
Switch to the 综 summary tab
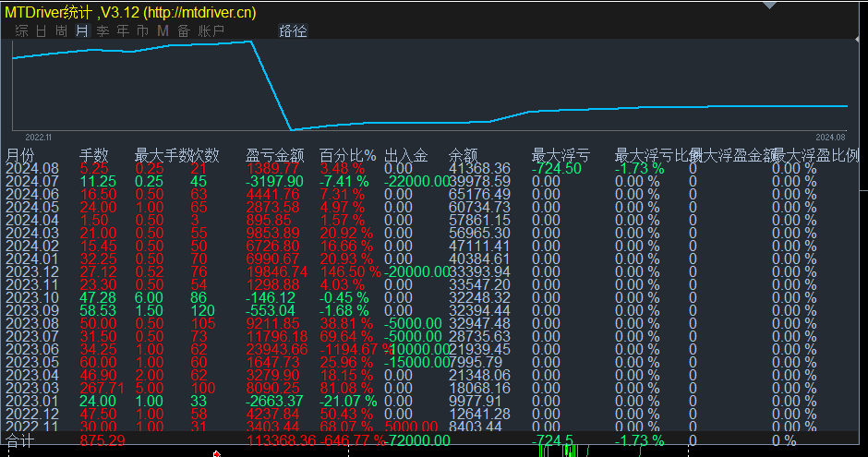pyautogui.click(x=21, y=31)
